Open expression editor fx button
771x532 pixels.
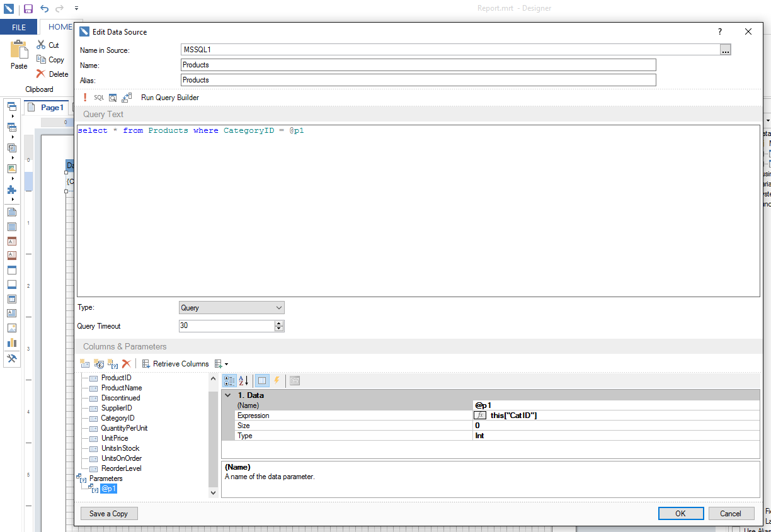point(480,416)
